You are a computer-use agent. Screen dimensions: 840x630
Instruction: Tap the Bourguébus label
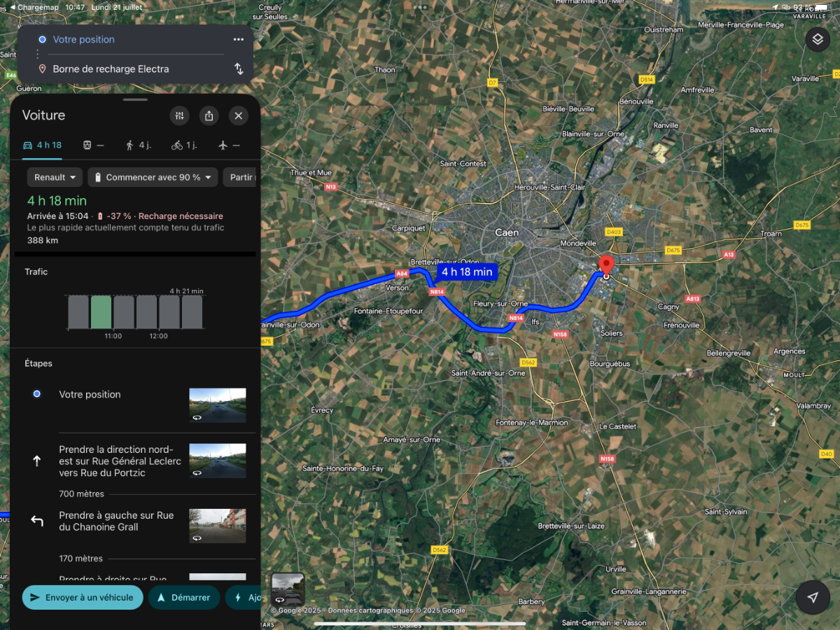[x=610, y=364]
